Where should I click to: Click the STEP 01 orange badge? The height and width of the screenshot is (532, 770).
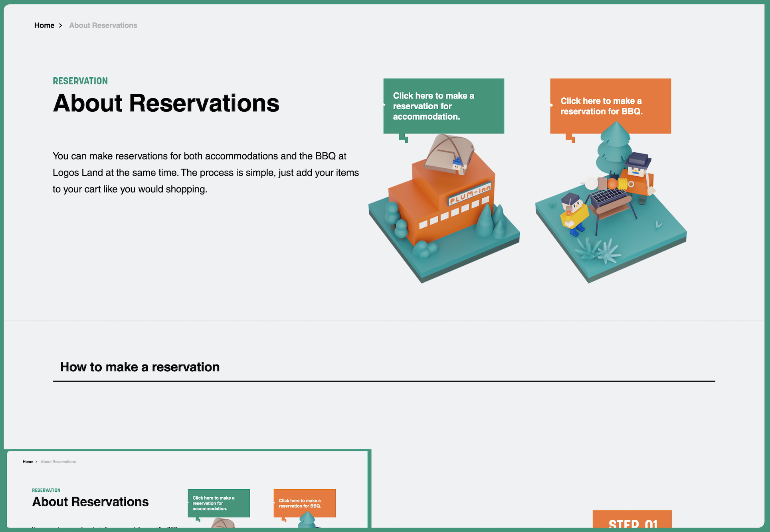pos(632,519)
